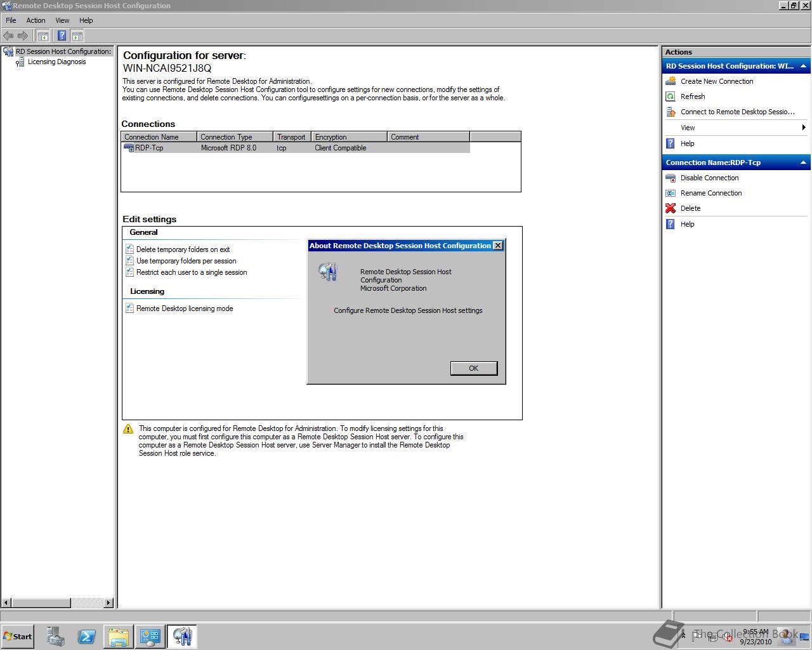The image size is (812, 650).
Task: Click Create New Connection link
Action: point(717,81)
